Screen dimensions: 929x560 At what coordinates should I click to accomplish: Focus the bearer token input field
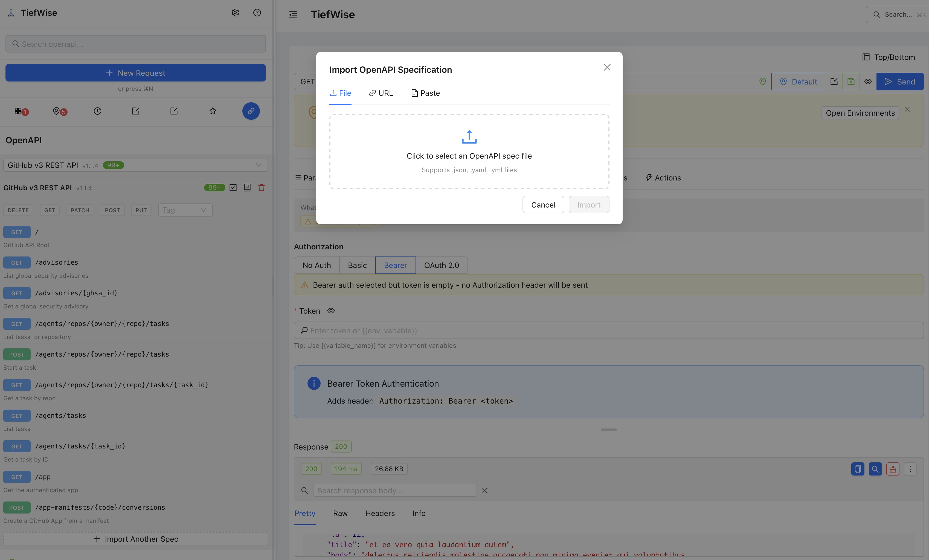coord(608,330)
